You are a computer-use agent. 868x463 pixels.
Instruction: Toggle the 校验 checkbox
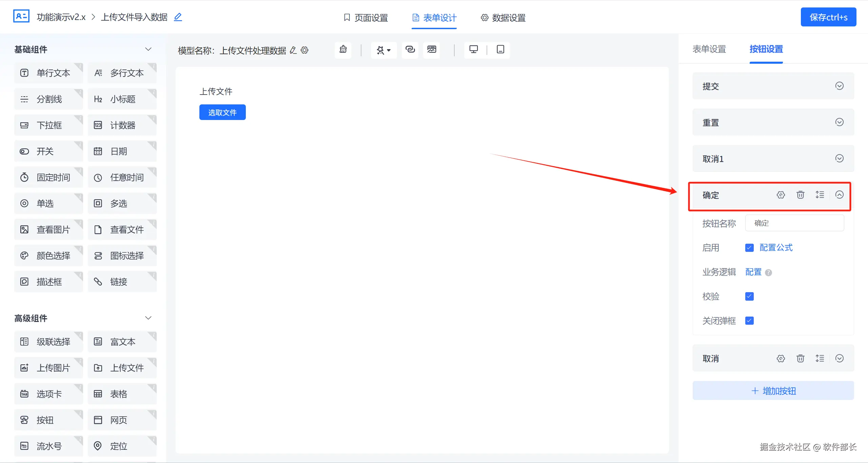749,297
